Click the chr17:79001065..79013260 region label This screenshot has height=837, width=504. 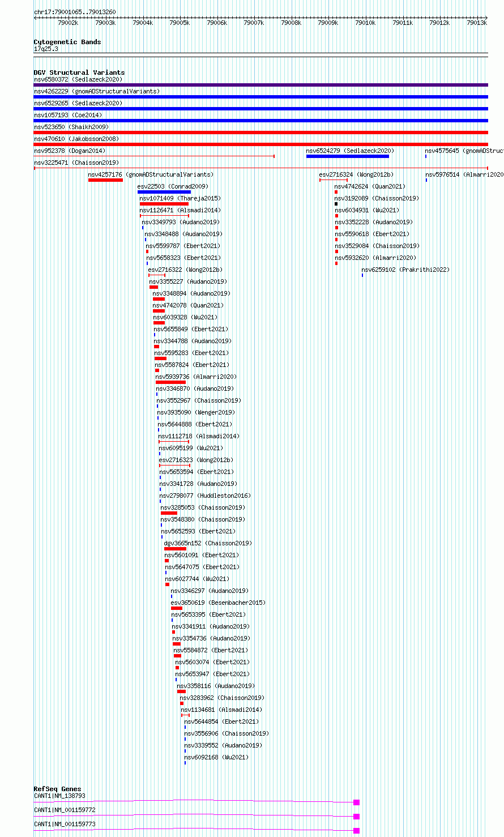(x=75, y=12)
